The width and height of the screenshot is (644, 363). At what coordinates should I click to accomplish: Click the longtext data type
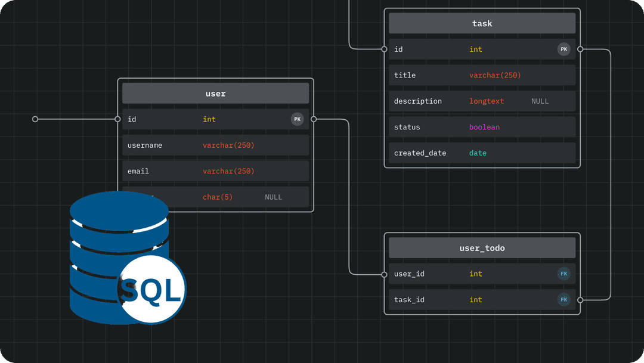click(x=487, y=101)
